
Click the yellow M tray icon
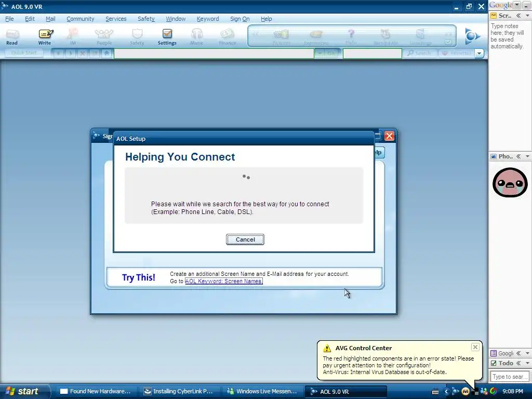point(465,392)
